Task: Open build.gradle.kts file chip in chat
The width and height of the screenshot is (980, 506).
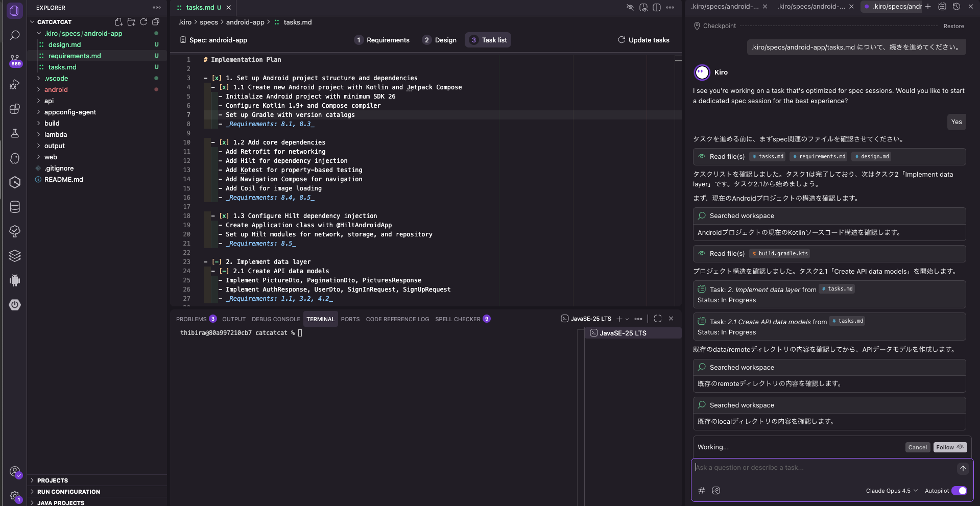Action: point(780,254)
